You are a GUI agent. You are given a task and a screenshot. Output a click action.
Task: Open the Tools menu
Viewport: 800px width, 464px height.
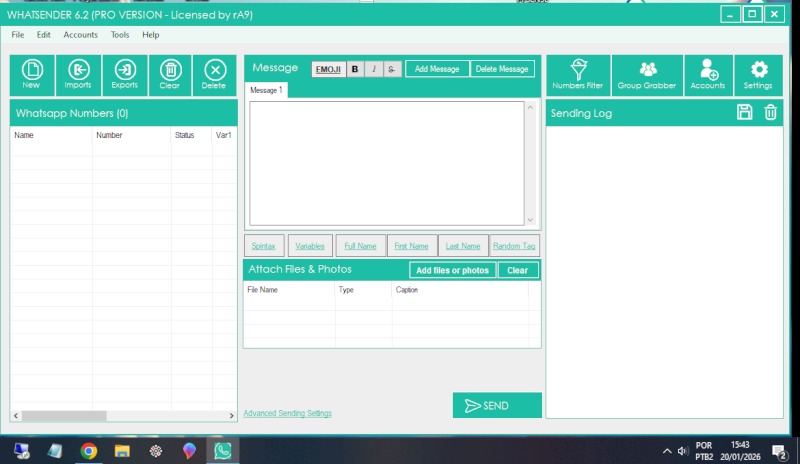(x=120, y=35)
